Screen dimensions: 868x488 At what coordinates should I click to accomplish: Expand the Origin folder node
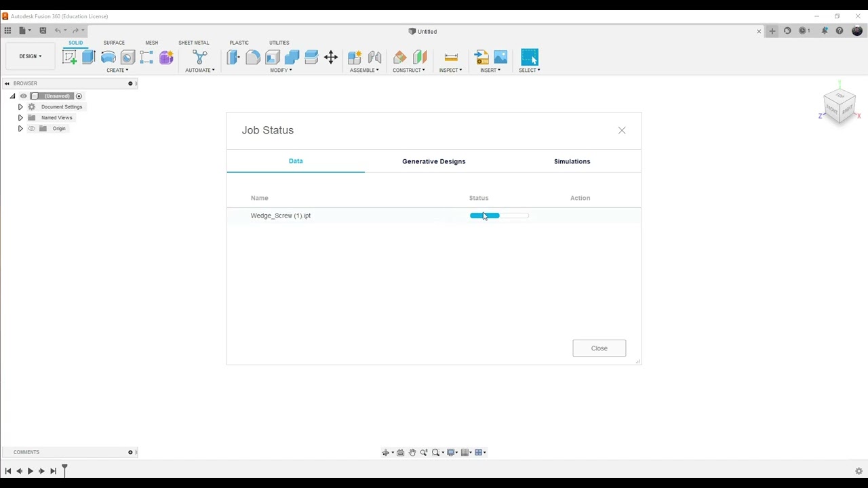tap(20, 129)
